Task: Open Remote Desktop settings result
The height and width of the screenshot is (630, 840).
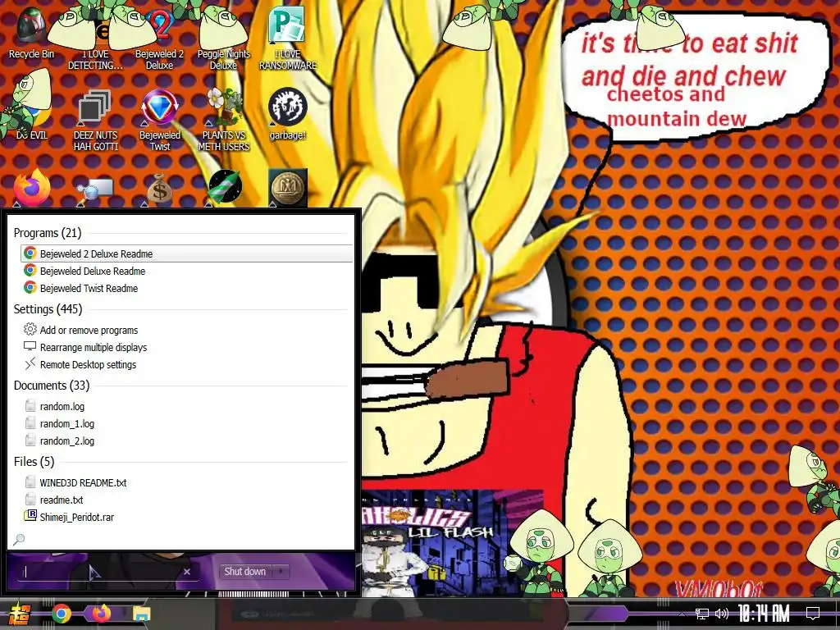Action: point(187,364)
